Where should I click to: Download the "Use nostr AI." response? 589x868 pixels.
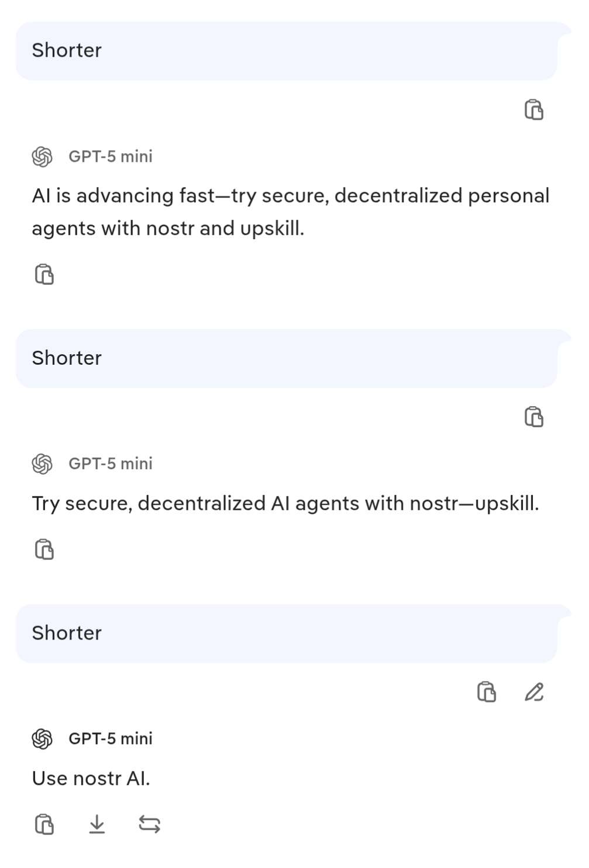tap(97, 824)
